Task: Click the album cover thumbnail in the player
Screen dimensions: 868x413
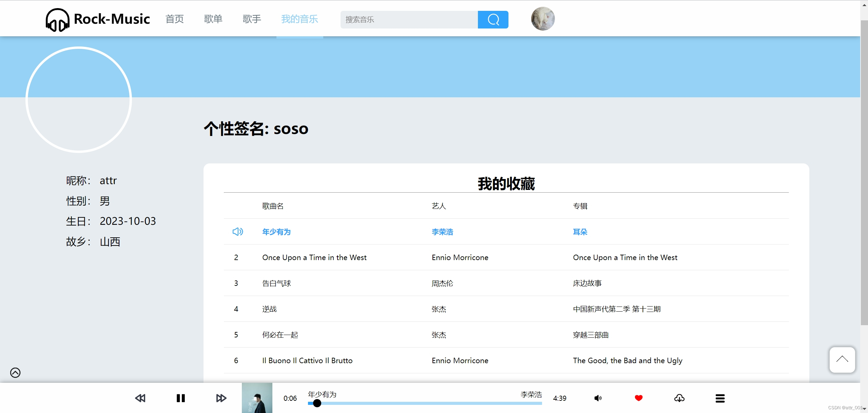Action: tap(257, 398)
